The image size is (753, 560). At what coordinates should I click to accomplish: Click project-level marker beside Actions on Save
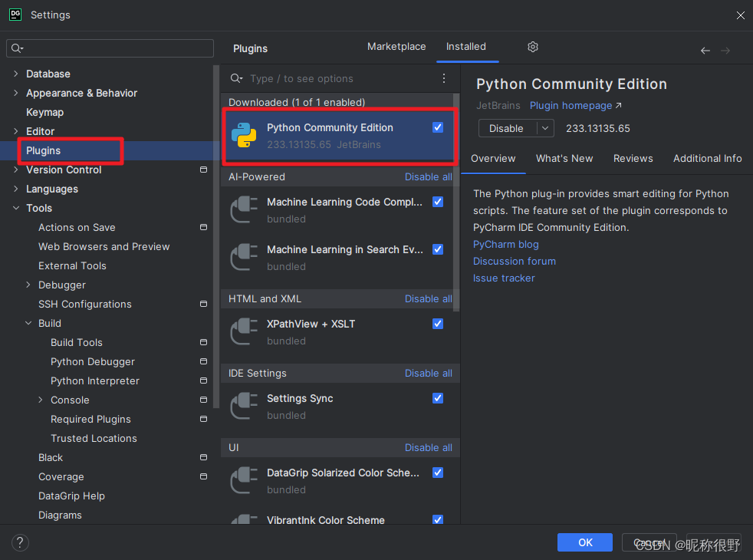(x=204, y=227)
